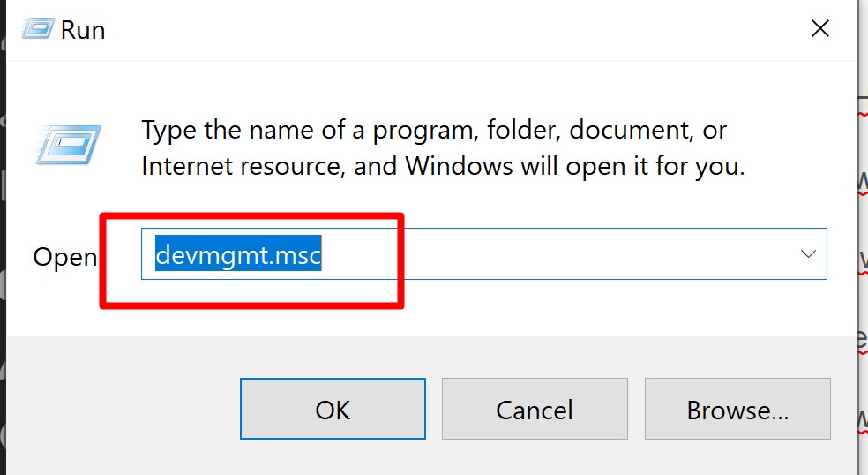Click the "Open" field label
Image resolution: width=868 pixels, height=475 pixels.
[x=64, y=257]
